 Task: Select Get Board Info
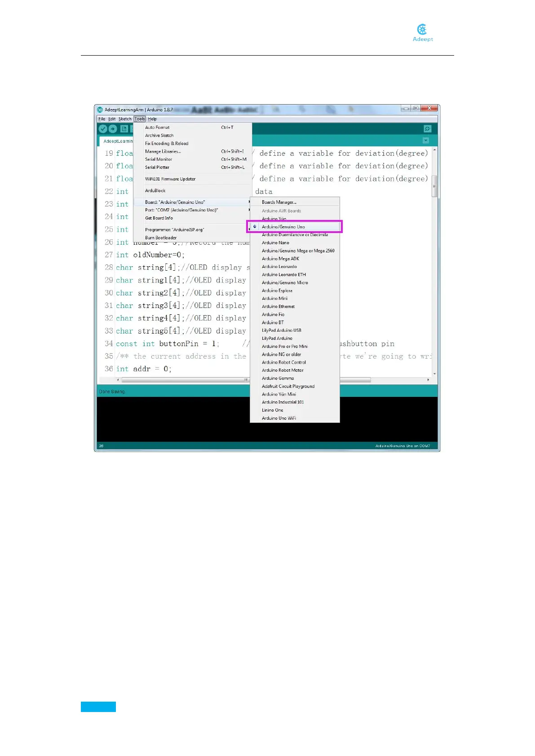pos(192,218)
